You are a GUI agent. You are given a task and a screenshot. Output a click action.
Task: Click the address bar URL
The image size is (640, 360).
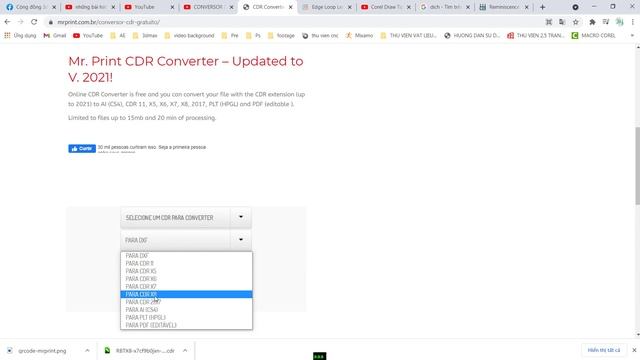[109, 22]
